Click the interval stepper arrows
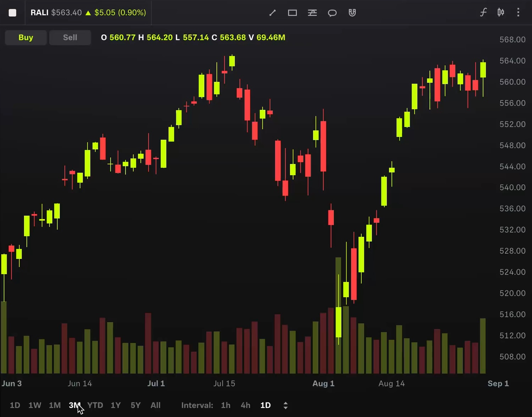This screenshot has width=532, height=417. point(286,405)
